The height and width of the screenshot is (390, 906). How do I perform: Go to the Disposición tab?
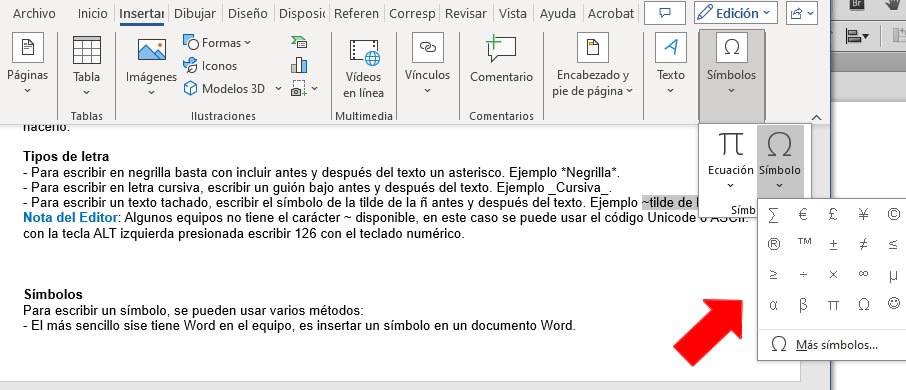point(302,13)
